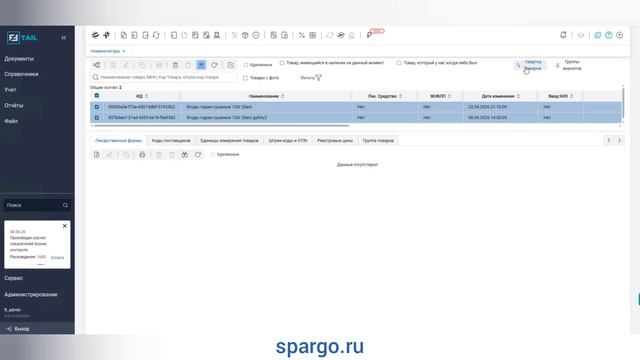The height and width of the screenshot is (360, 640).
Task: Click the highlighted blue icon in nomenclature toolbar
Action: (201, 65)
